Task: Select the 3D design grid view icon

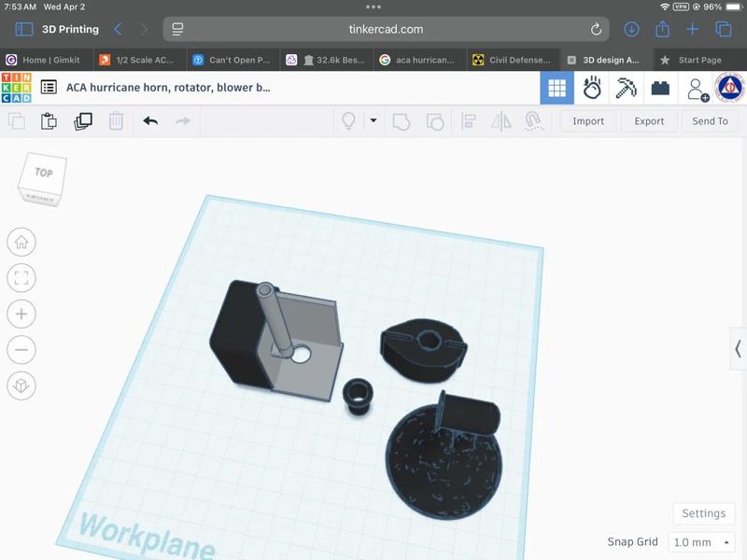Action: (x=557, y=88)
